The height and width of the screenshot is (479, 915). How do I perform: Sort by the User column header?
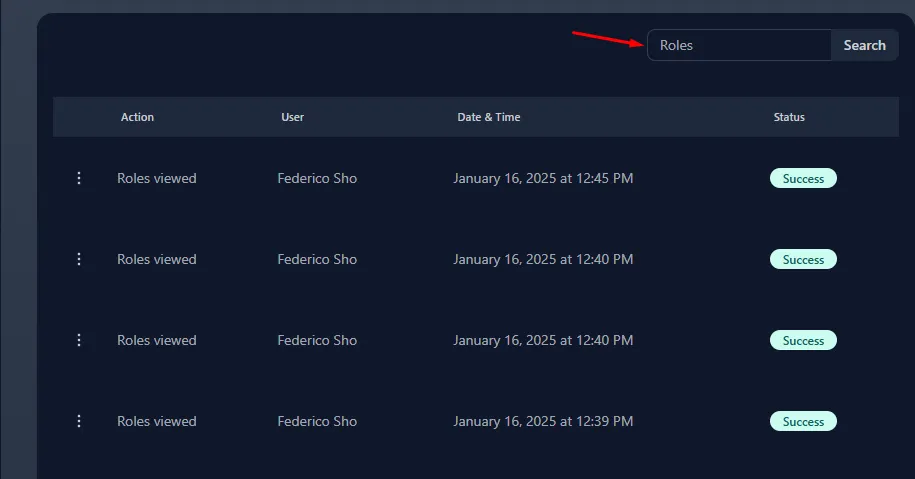pyautogui.click(x=292, y=117)
